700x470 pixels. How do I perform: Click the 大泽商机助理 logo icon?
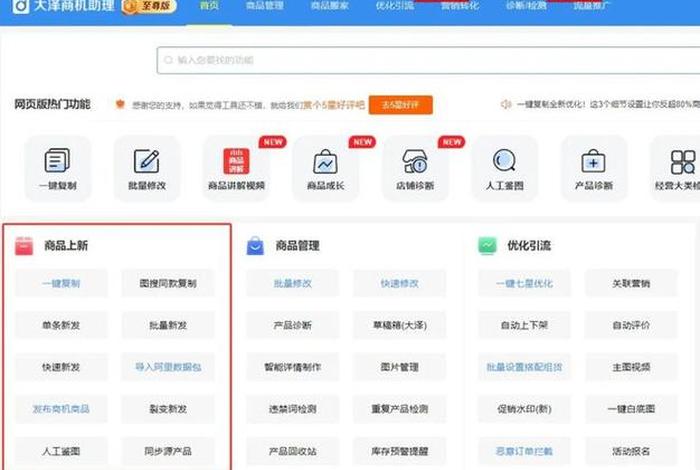[x=21, y=6]
